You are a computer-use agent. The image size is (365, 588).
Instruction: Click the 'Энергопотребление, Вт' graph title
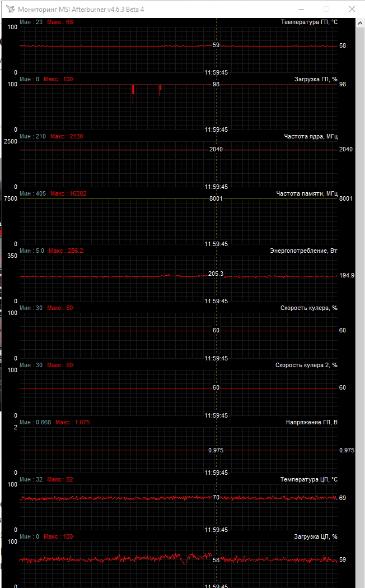tap(303, 251)
